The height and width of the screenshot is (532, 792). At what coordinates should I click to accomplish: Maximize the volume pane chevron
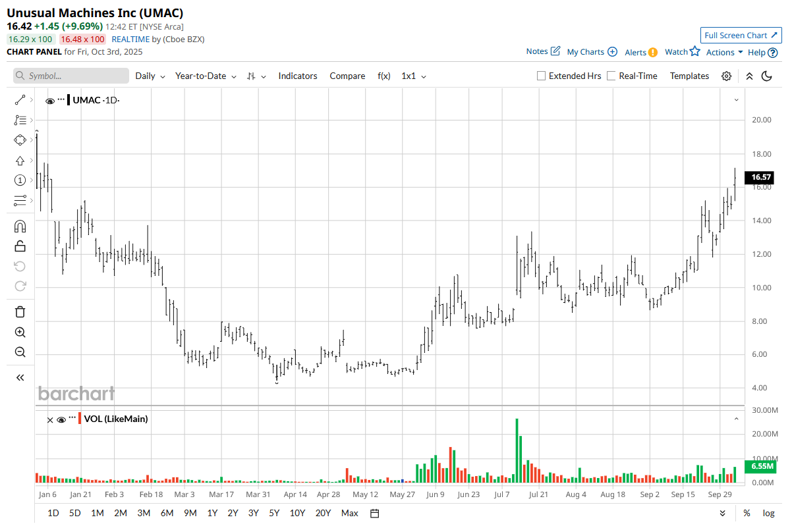736,419
